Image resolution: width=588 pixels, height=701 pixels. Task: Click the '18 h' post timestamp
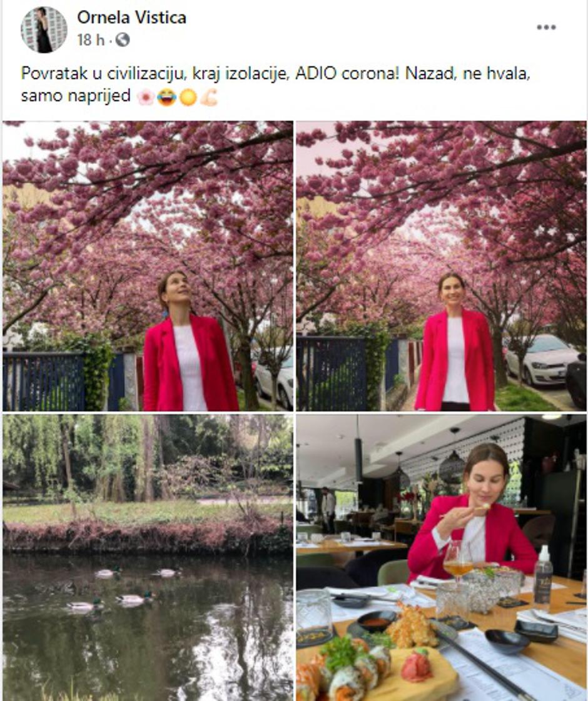[x=90, y=40]
